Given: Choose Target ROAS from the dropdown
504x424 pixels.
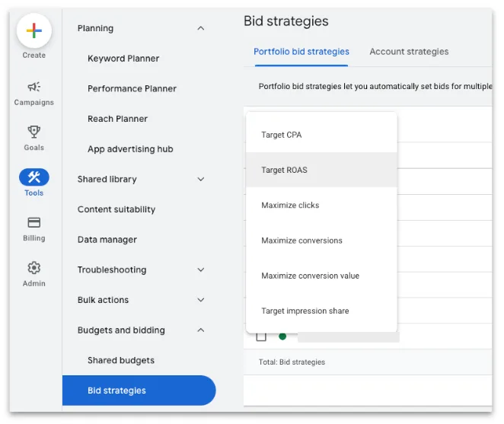Looking at the screenshot, I should [321, 170].
